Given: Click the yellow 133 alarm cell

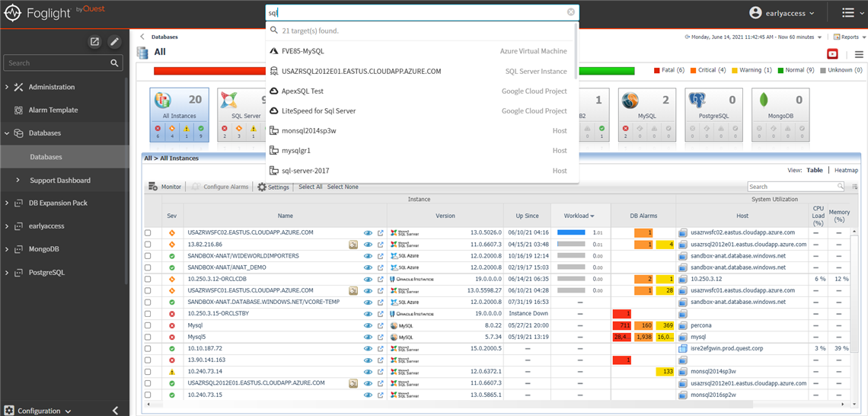Looking at the screenshot, I should pos(665,372).
